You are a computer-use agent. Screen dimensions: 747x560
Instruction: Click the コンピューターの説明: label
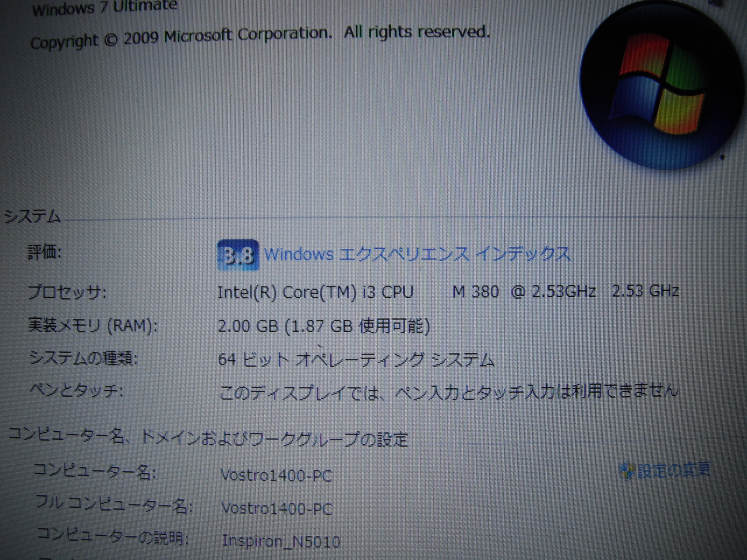coord(113,537)
